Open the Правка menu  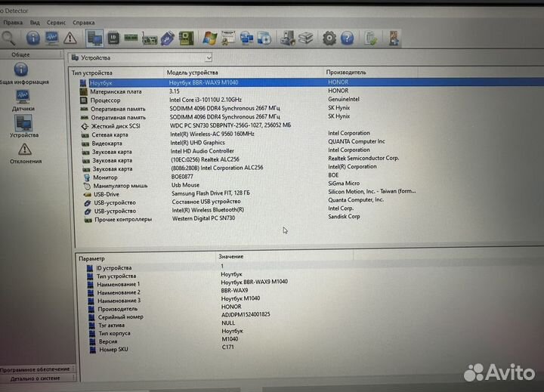pos(13,23)
